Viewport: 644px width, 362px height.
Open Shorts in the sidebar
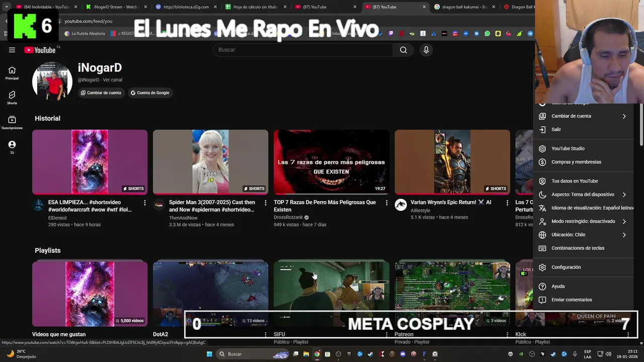pos(12,98)
